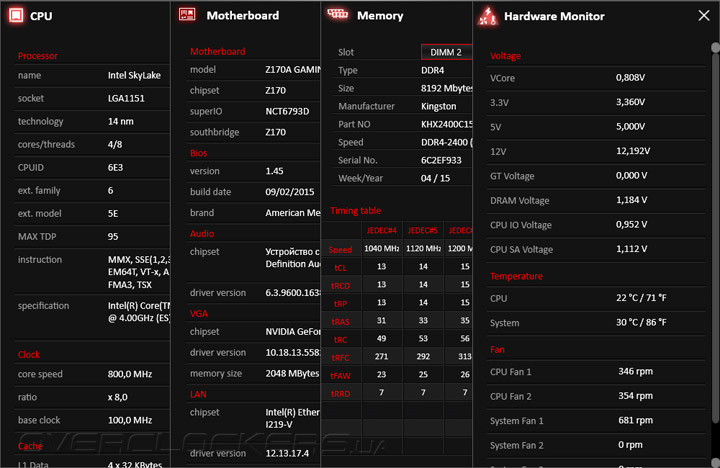Click the Processor section heading
720x468 pixels.
coord(38,56)
